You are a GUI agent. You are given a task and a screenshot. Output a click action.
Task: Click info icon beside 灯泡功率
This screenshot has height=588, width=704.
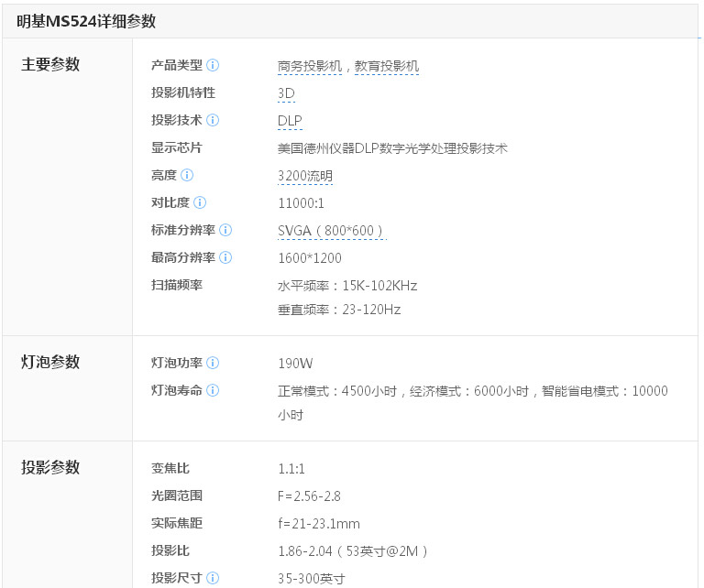(x=213, y=363)
